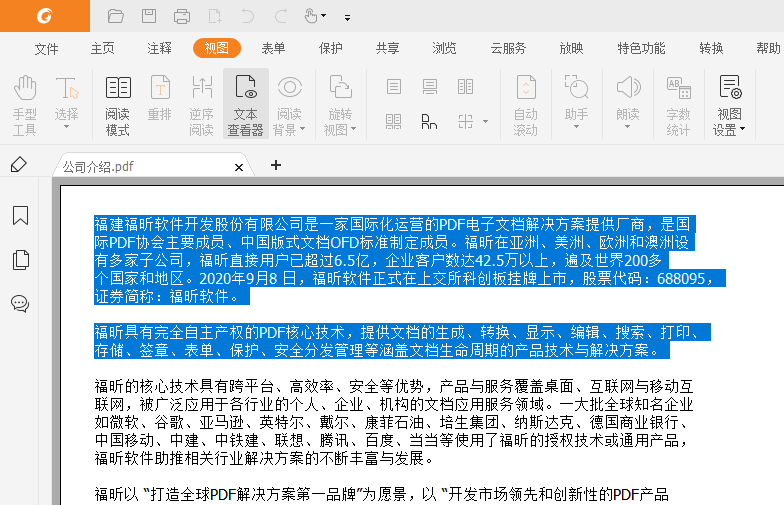The width and height of the screenshot is (784, 505).
Task: Open the 共享 tab
Action: click(x=388, y=48)
